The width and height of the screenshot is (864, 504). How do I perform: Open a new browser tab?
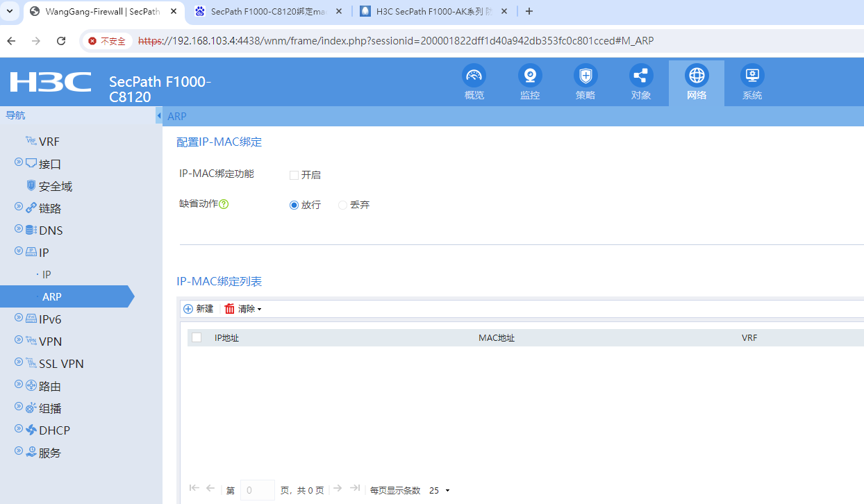click(529, 11)
